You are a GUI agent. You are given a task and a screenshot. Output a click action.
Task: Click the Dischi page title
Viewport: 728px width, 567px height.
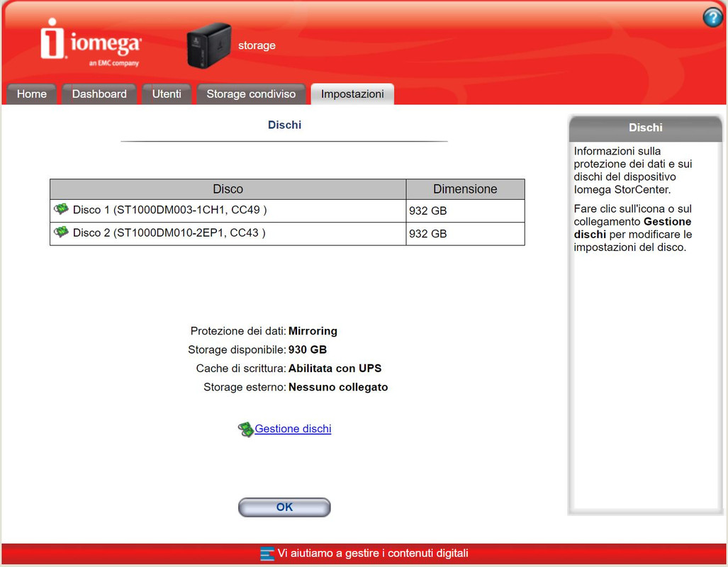click(284, 125)
